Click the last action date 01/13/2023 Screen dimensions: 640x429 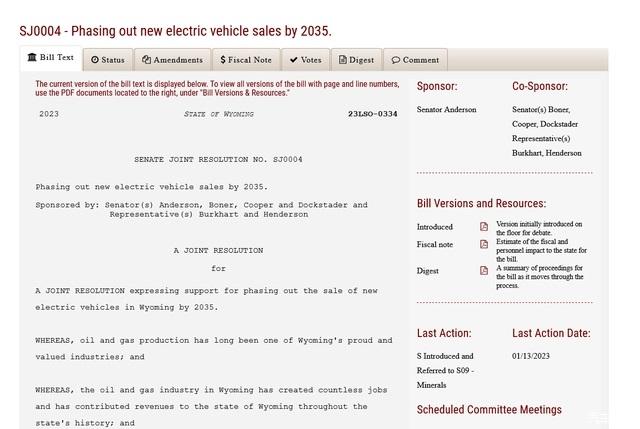pyautogui.click(x=531, y=356)
